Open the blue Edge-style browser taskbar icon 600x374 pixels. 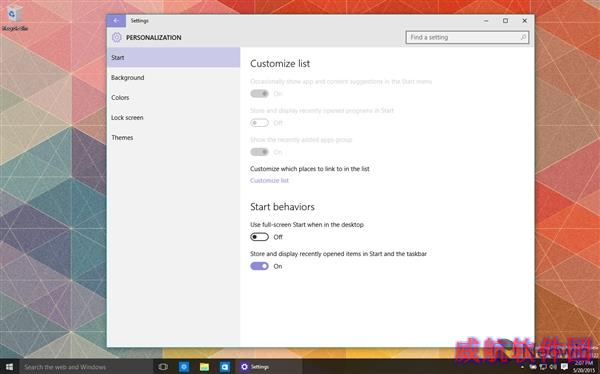[184, 367]
